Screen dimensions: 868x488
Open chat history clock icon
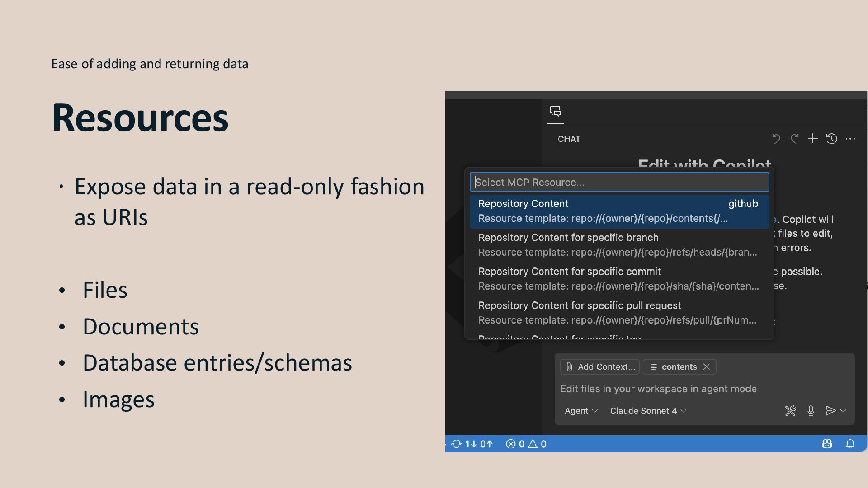click(832, 139)
